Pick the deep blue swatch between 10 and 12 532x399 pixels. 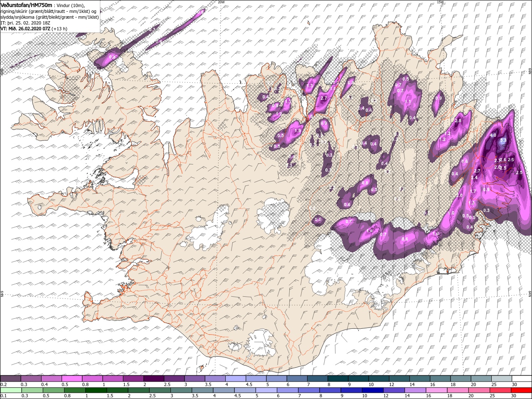point(372,390)
